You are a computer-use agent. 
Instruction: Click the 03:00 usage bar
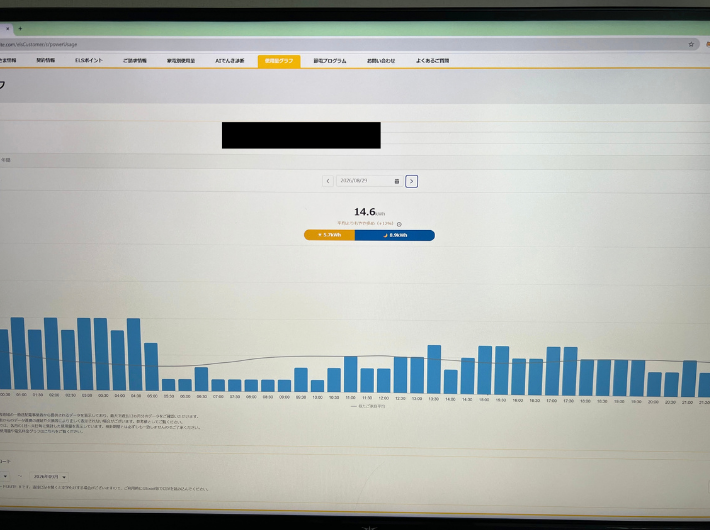click(84, 354)
